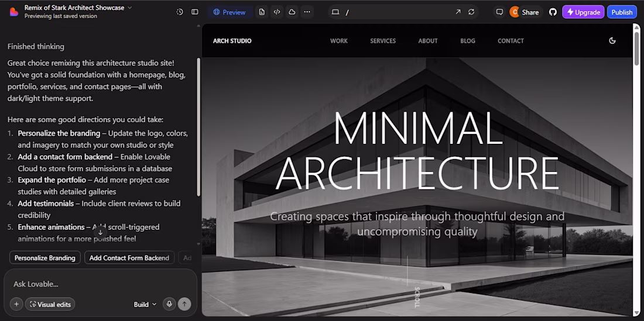This screenshot has width=644, height=321.
Task: Toggle the sidebar panel icon
Action: (x=195, y=12)
